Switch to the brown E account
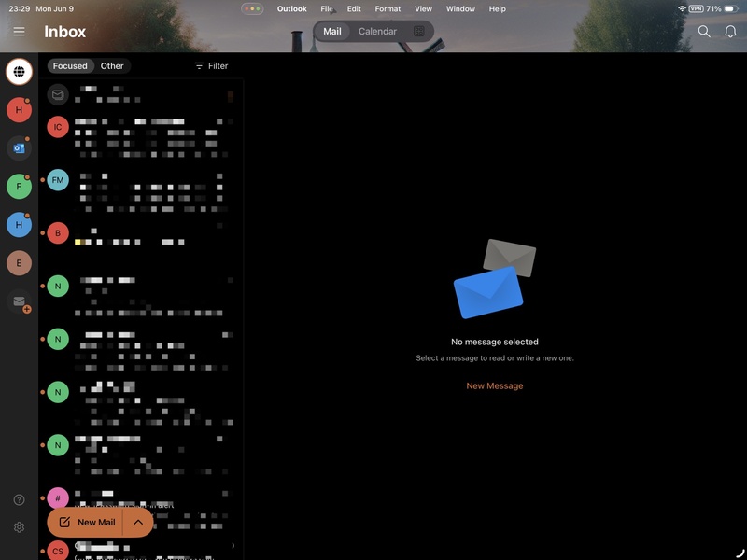 click(19, 263)
